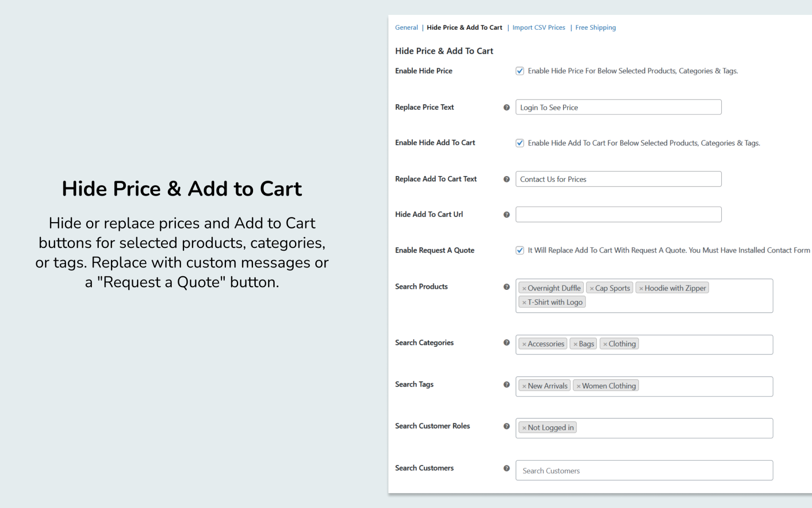Show help tooltip for Search Customer Roles
Screen dimensions: 812x508
click(x=507, y=426)
